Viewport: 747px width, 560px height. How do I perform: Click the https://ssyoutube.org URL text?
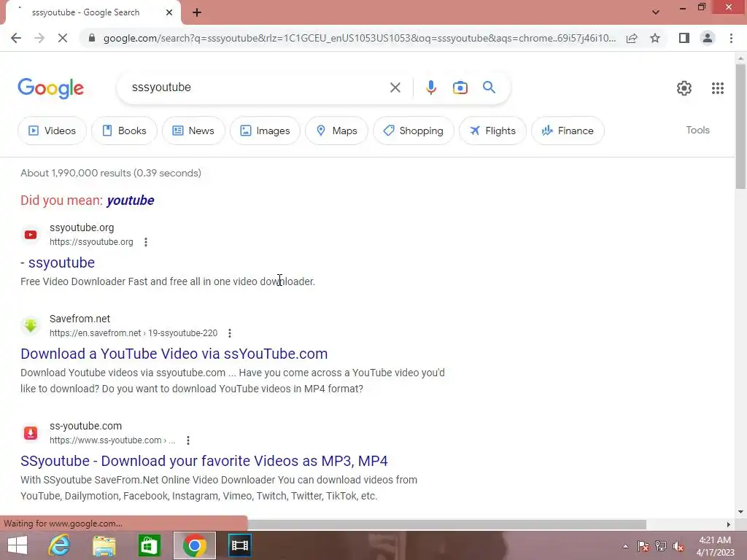(91, 242)
